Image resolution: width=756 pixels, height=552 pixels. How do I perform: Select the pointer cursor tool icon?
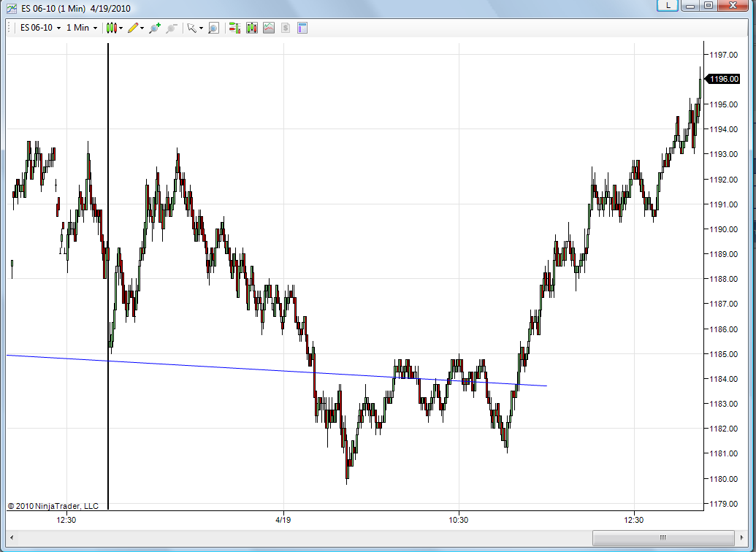(191, 28)
